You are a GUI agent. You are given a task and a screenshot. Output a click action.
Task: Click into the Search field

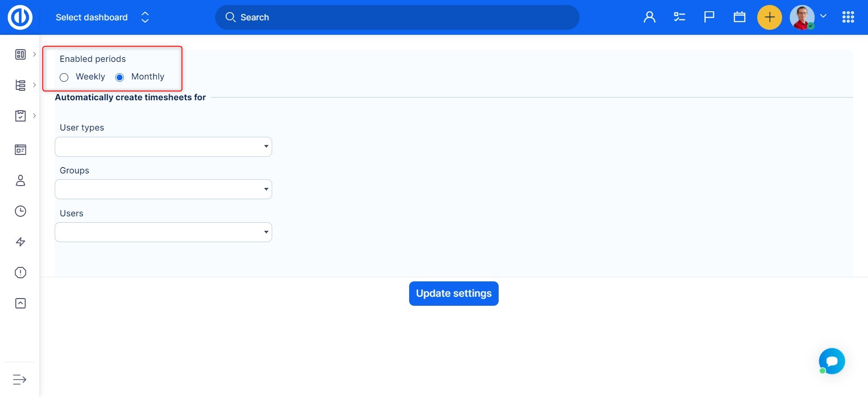(397, 17)
